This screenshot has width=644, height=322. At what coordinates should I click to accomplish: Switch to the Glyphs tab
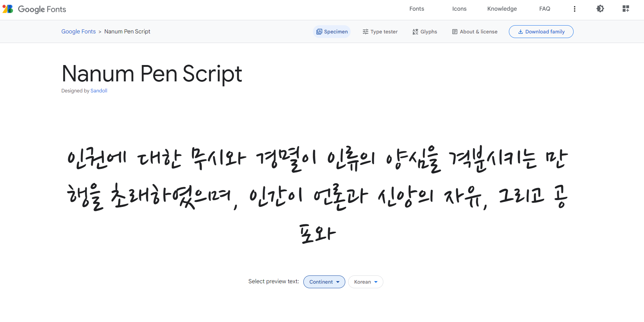(425, 32)
